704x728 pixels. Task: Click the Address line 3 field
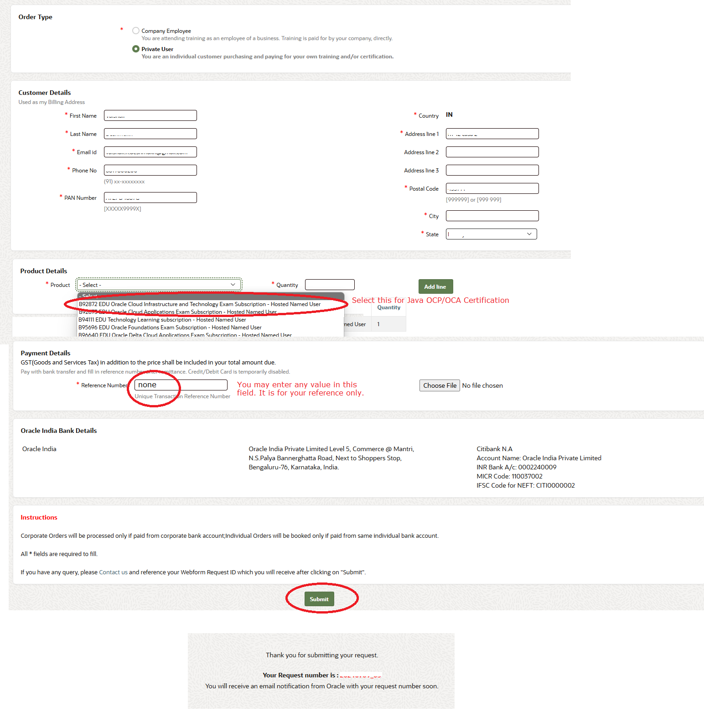pos(492,170)
